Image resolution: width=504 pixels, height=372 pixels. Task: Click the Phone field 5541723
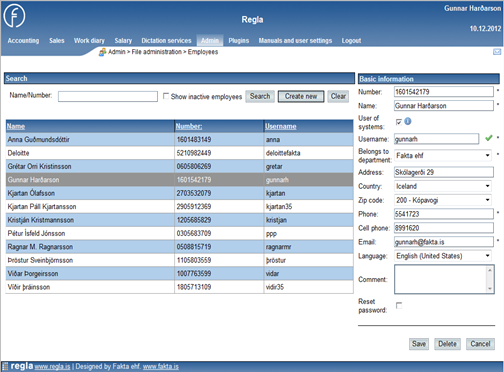tap(444, 214)
